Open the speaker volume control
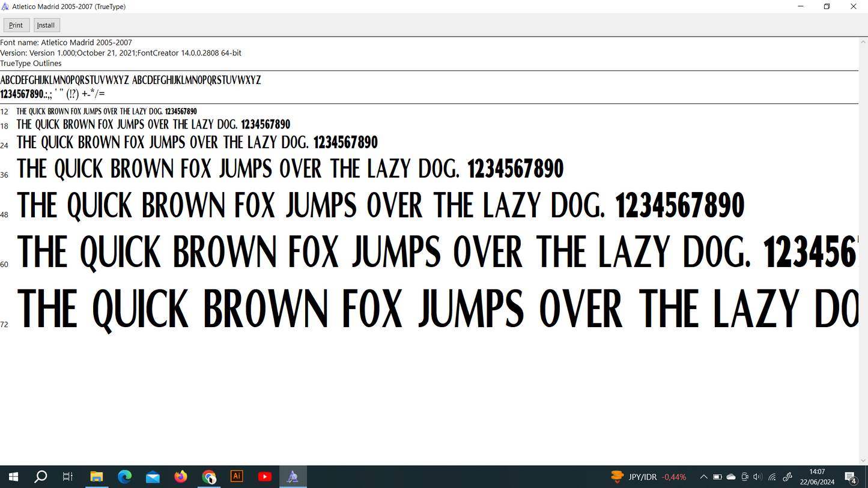 [x=757, y=477]
